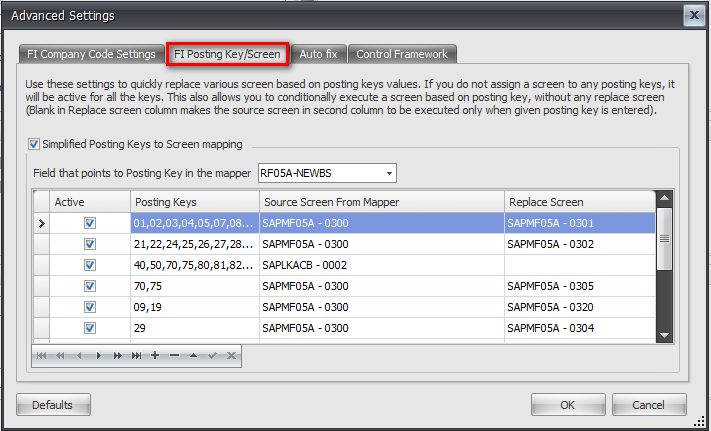Uncheck Active for SAPLKACB - 0002 row

pos(90,265)
